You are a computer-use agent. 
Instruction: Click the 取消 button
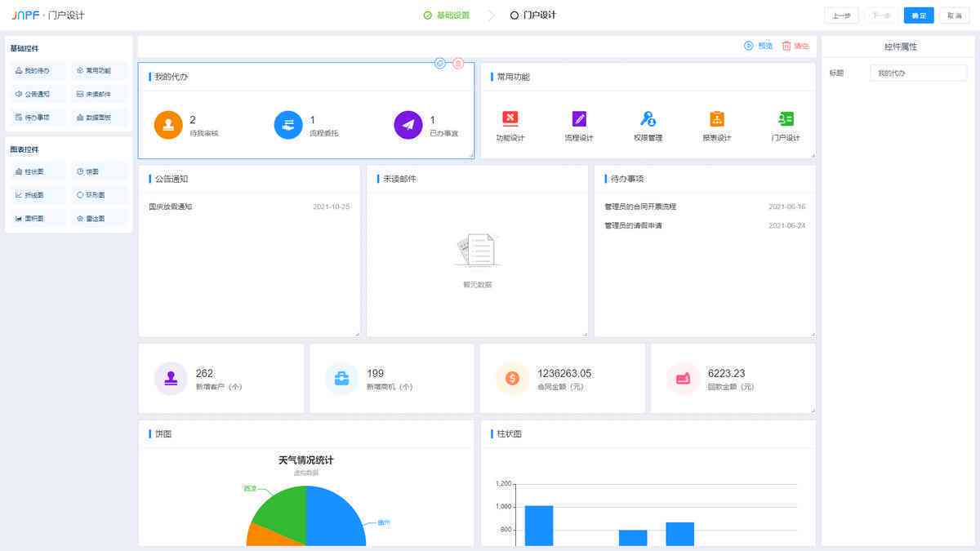pyautogui.click(x=954, y=16)
